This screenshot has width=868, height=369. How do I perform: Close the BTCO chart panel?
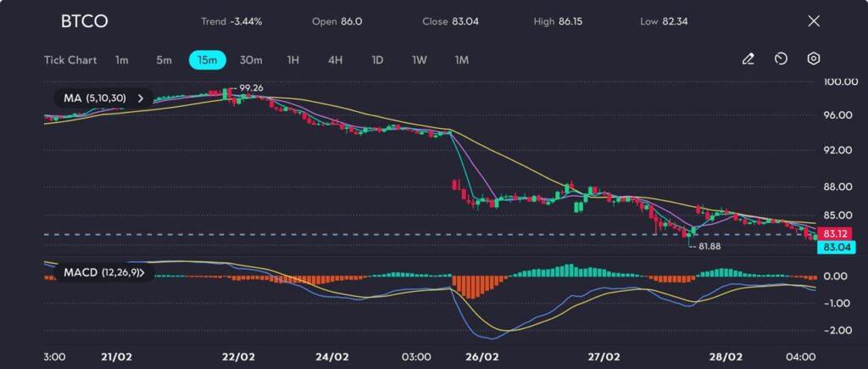(x=814, y=21)
